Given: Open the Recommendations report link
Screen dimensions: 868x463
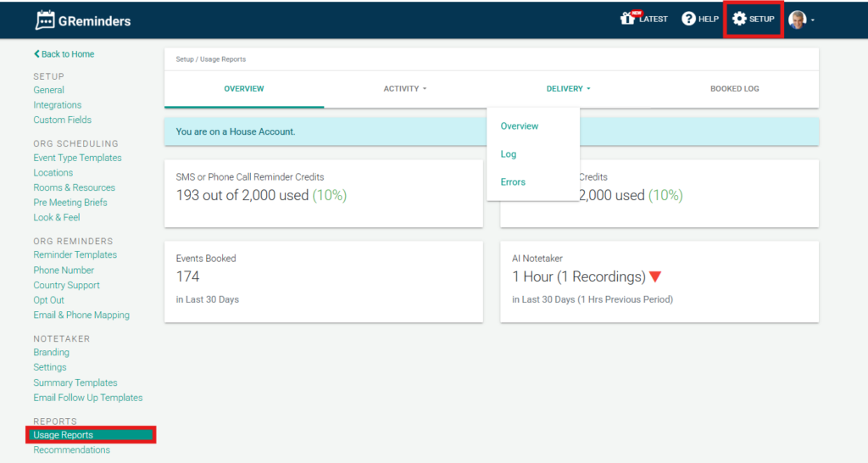Looking at the screenshot, I should click(71, 450).
